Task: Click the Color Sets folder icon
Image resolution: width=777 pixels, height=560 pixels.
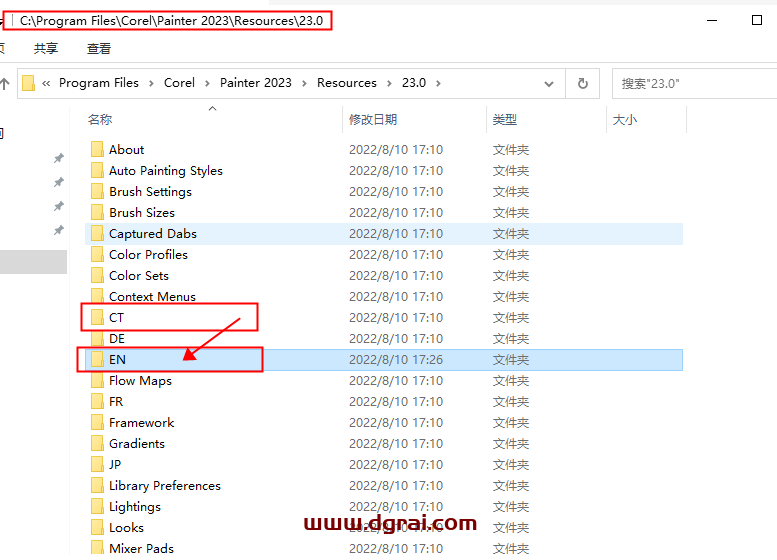Action: pos(97,275)
